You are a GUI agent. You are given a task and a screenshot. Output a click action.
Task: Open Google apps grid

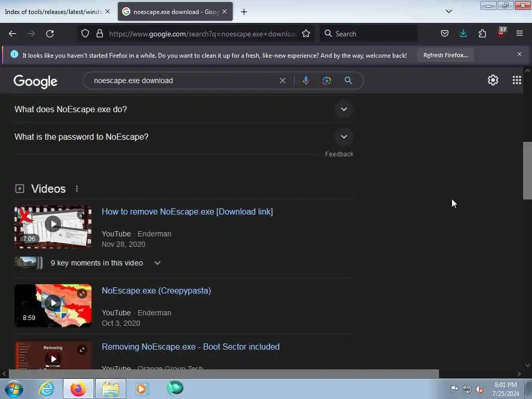tap(517, 81)
